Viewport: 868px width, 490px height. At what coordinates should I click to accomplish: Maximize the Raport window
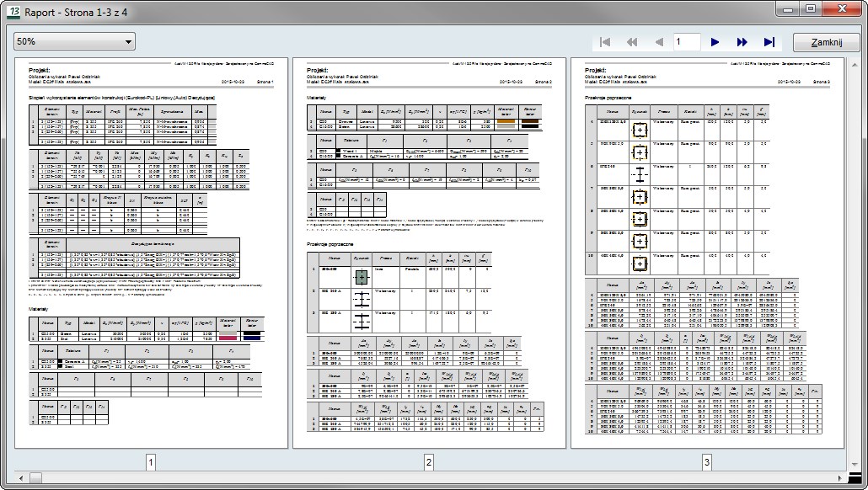coord(810,9)
